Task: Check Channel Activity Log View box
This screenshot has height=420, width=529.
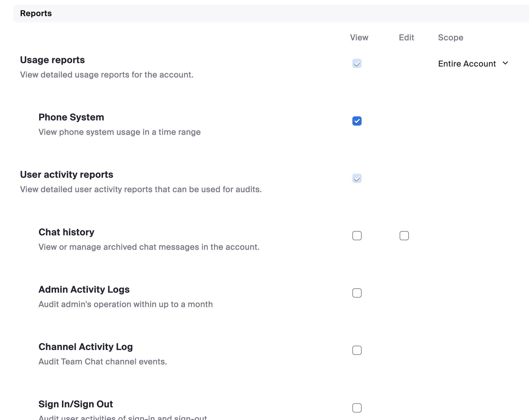Action: tap(357, 350)
